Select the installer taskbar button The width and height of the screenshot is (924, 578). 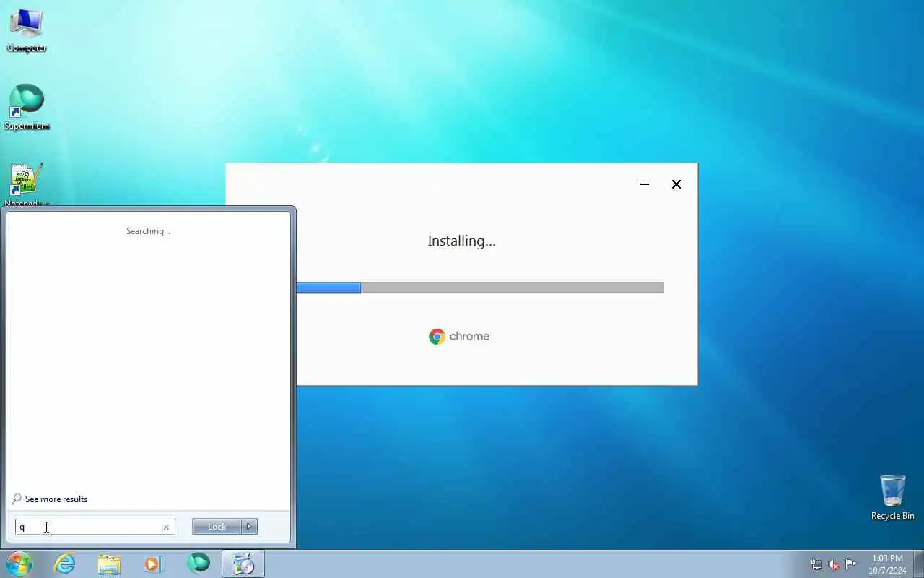pos(243,564)
